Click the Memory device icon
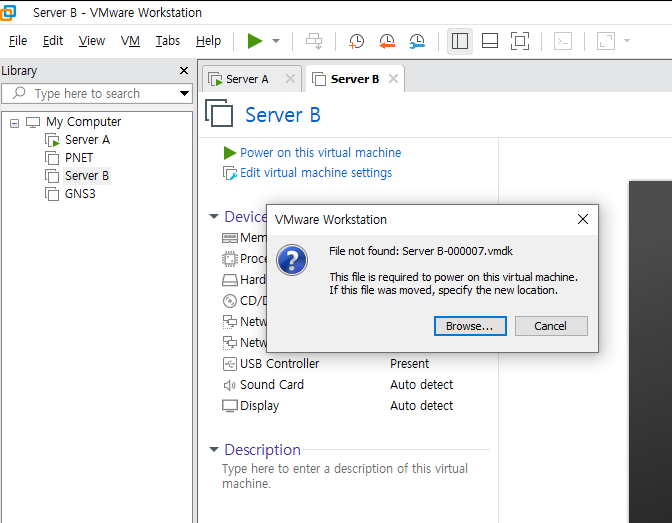Viewport: 672px width, 523px height. point(230,238)
